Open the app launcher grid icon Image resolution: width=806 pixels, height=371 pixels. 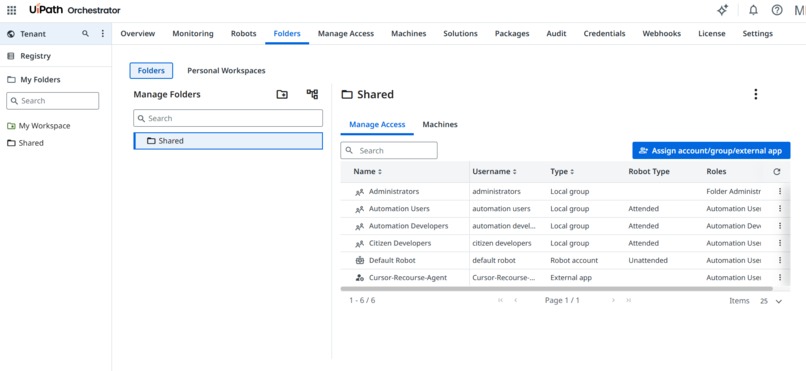click(x=11, y=10)
